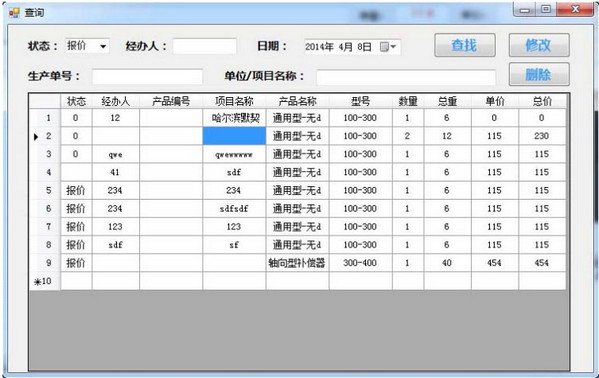Viewport: 599px width, 378px height.
Task: Click the sf project name cell in row 8
Action: [234, 245]
